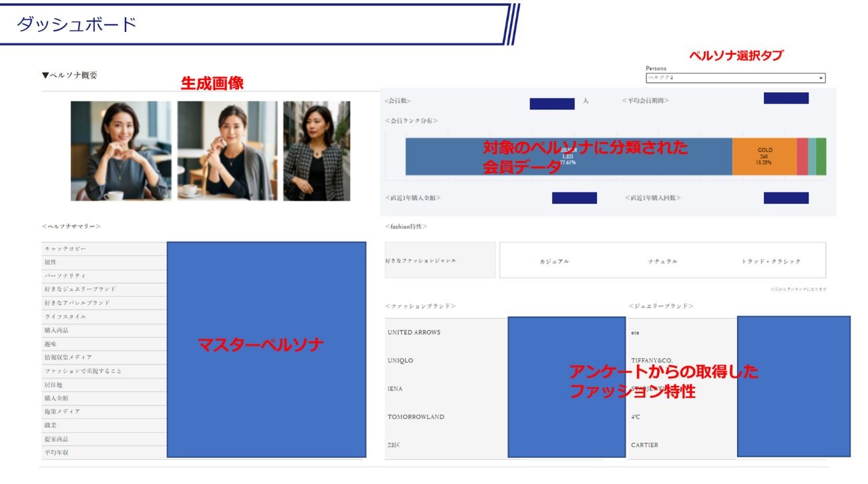
Task: Open the Persons persona selection dropdown
Action: tap(734, 78)
